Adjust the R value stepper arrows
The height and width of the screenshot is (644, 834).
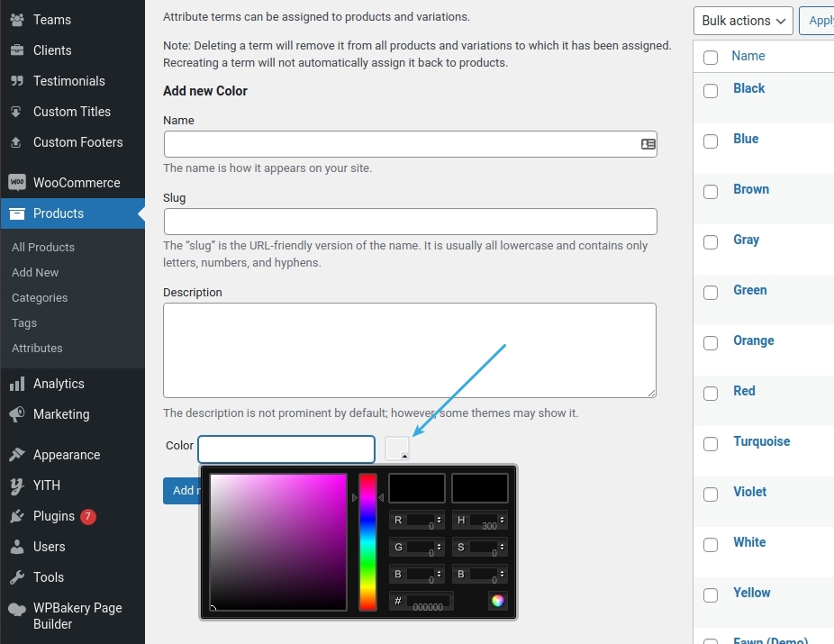click(x=440, y=521)
